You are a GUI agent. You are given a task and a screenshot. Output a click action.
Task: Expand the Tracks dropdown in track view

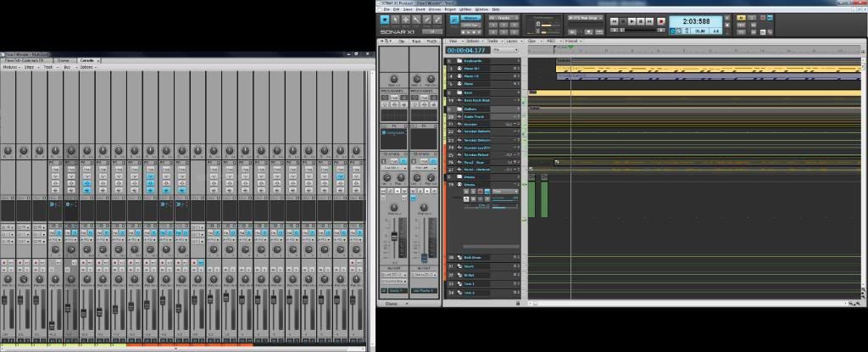tap(493, 41)
